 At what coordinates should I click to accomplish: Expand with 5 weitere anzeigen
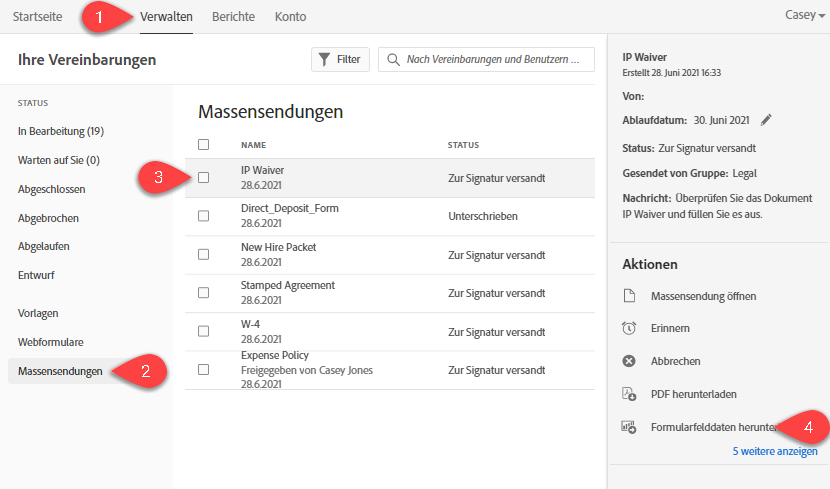coord(774,451)
